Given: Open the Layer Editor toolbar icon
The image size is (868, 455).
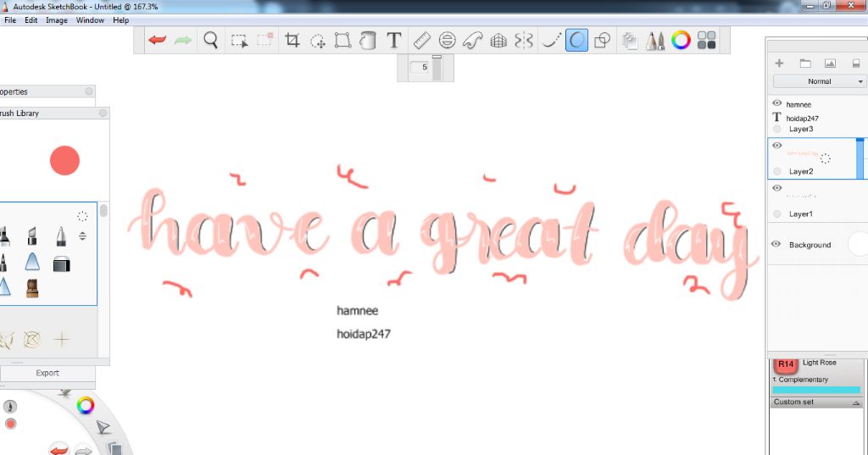Looking at the screenshot, I should pyautogui.click(x=630, y=41).
